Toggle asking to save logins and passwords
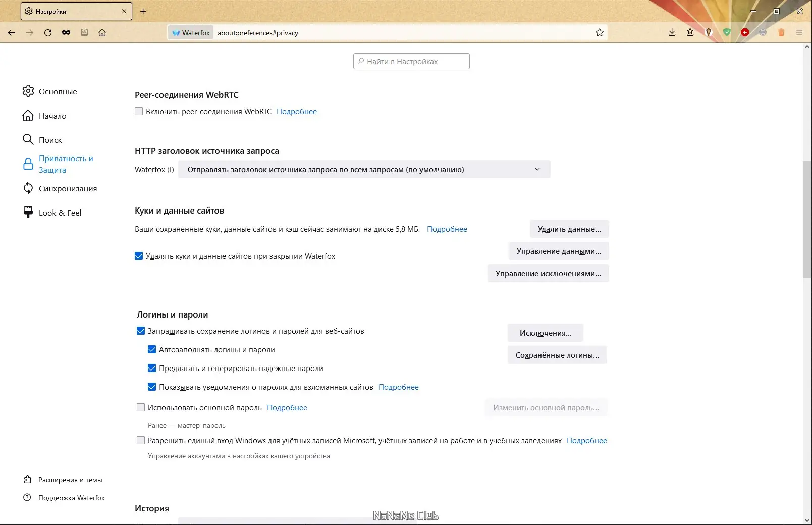Viewport: 812px width, 525px height. click(141, 331)
